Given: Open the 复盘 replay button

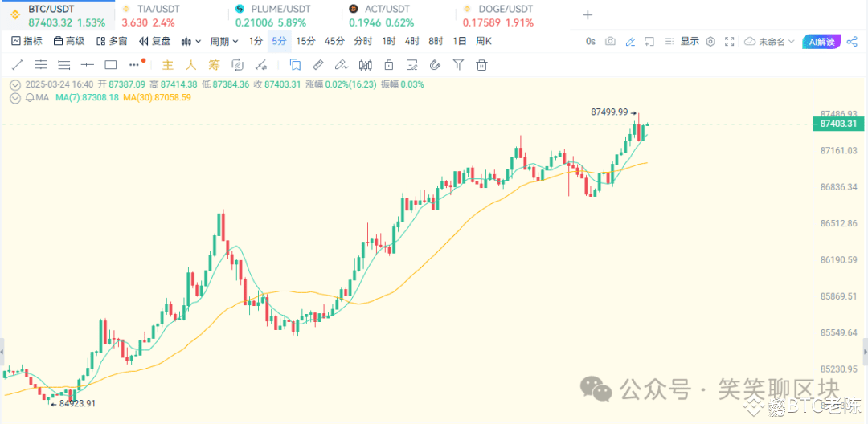Looking at the screenshot, I should click(x=154, y=42).
